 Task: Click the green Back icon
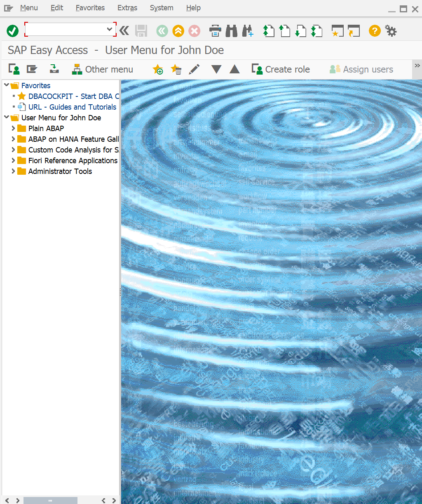point(162,31)
